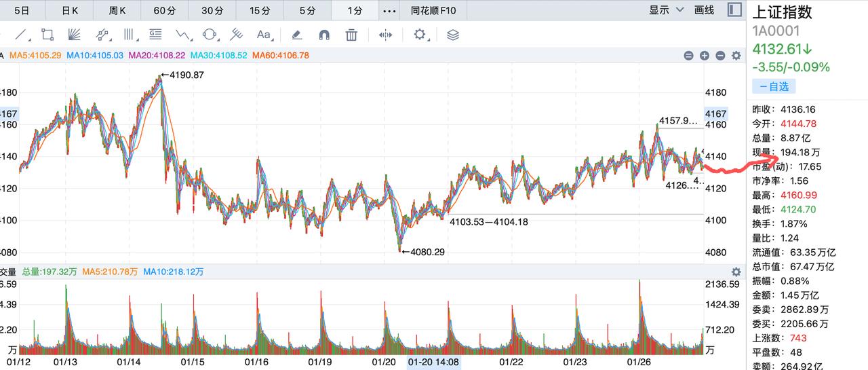This screenshot has height=370, width=868.
Task: Switch to the 日K daily chart tab
Action: (x=70, y=10)
